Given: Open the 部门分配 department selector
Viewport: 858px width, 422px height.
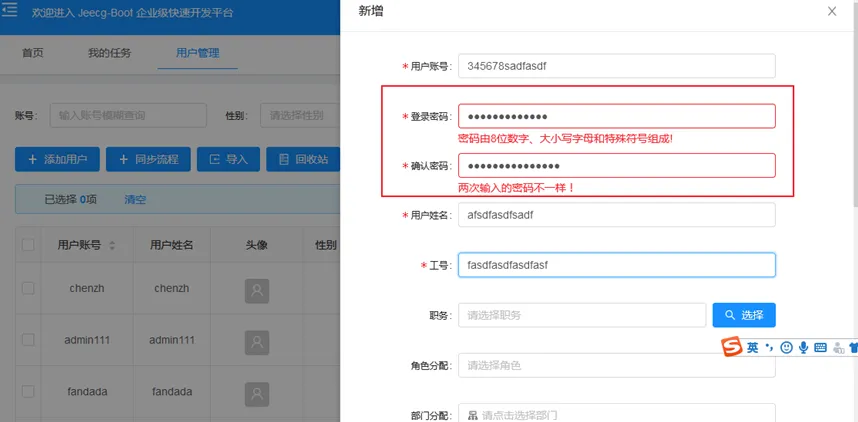Looking at the screenshot, I should pos(616,414).
